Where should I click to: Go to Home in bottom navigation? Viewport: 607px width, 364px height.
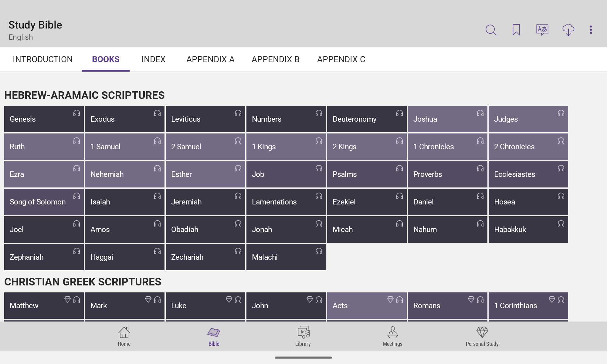pyautogui.click(x=124, y=336)
